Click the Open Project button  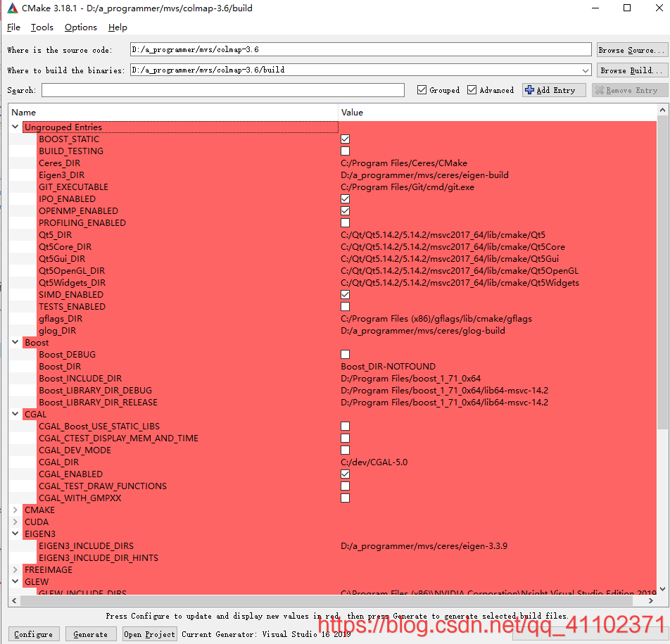coord(149,633)
